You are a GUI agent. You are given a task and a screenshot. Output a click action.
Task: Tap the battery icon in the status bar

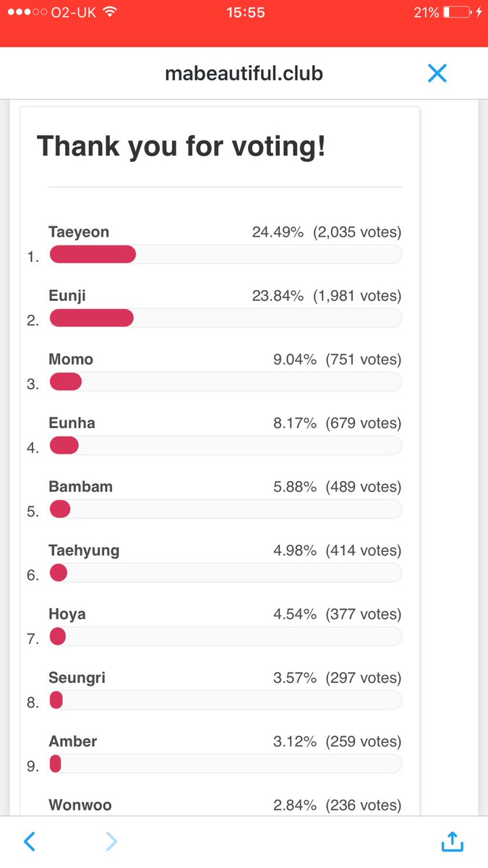457,12
